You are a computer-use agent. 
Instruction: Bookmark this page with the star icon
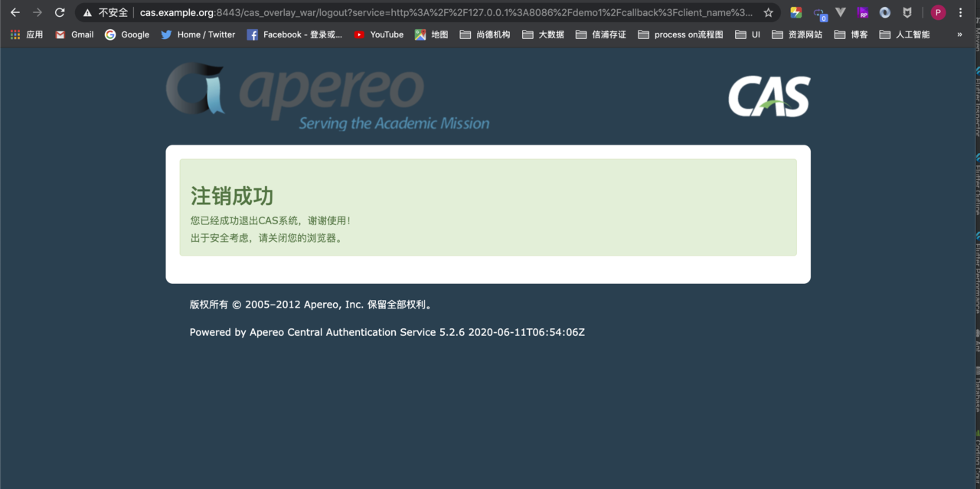(768, 12)
